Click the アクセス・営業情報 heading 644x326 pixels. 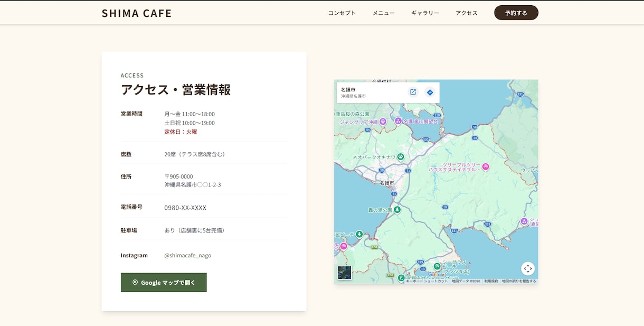[176, 90]
